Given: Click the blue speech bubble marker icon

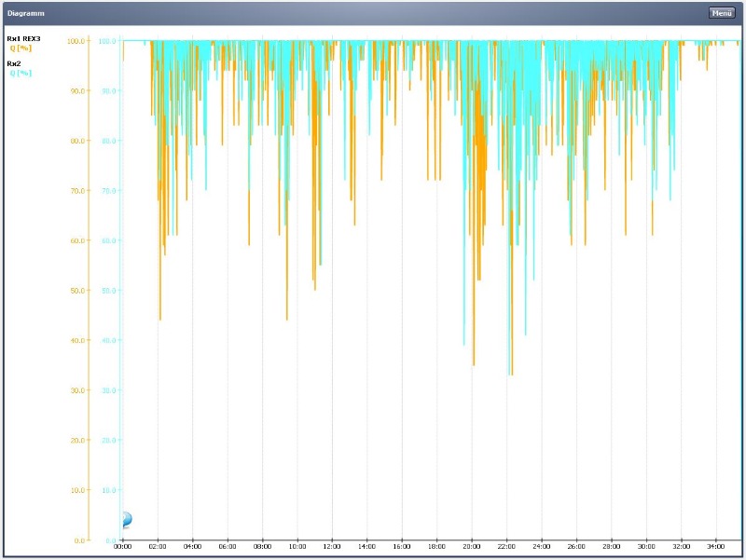Looking at the screenshot, I should [126, 520].
